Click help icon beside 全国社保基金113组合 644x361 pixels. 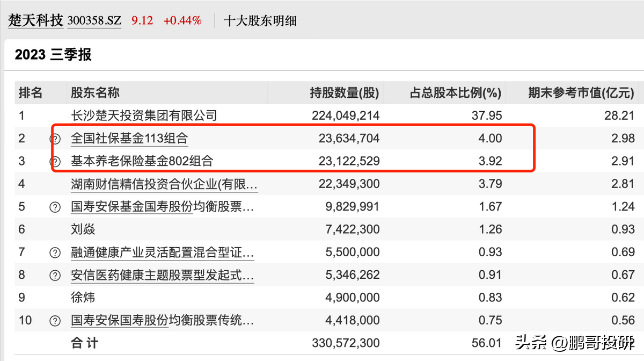55,138
